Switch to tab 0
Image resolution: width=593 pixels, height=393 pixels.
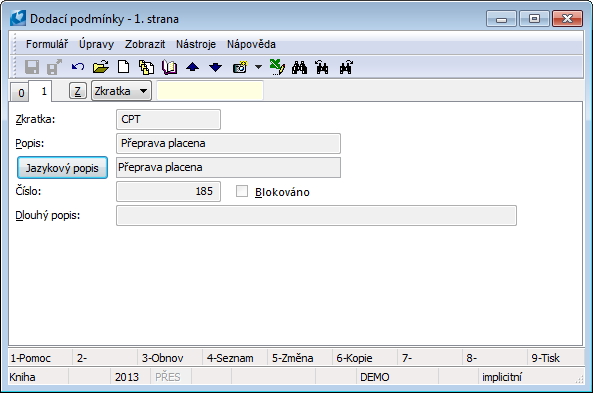click(21, 92)
